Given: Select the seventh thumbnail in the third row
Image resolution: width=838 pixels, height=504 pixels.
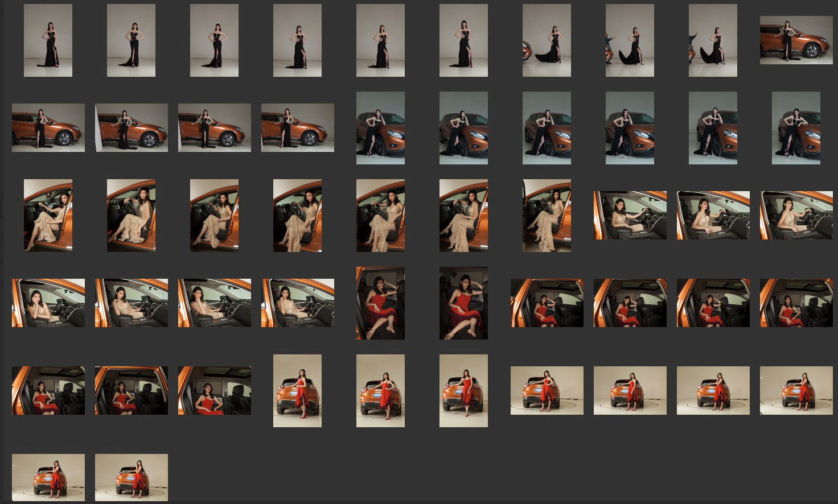Looking at the screenshot, I should click(547, 216).
